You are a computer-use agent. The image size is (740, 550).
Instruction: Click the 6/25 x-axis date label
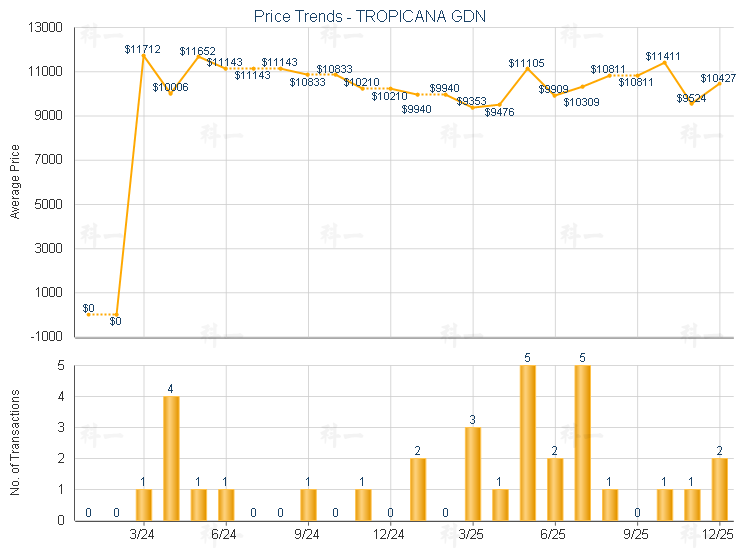(x=554, y=536)
